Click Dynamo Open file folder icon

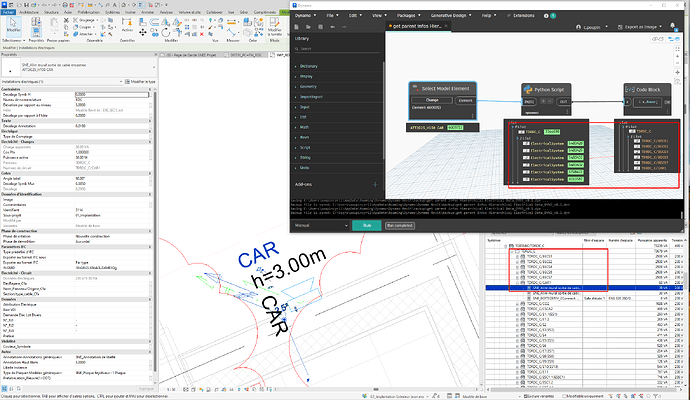click(x=308, y=27)
